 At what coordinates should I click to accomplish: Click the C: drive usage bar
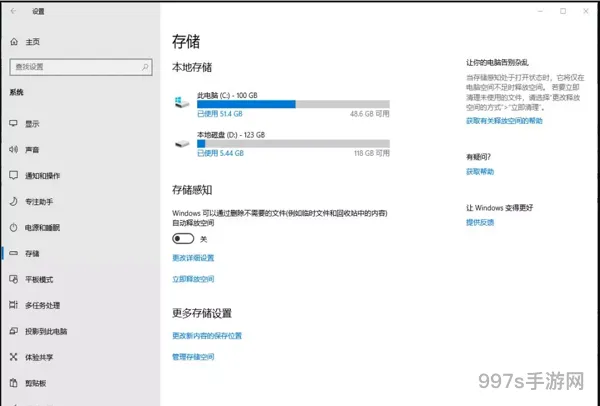293,104
